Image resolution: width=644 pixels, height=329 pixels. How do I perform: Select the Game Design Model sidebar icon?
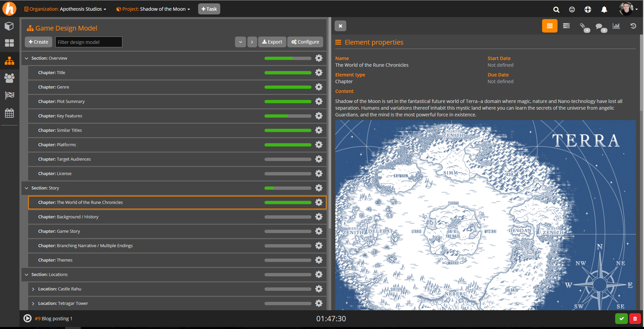pos(9,61)
